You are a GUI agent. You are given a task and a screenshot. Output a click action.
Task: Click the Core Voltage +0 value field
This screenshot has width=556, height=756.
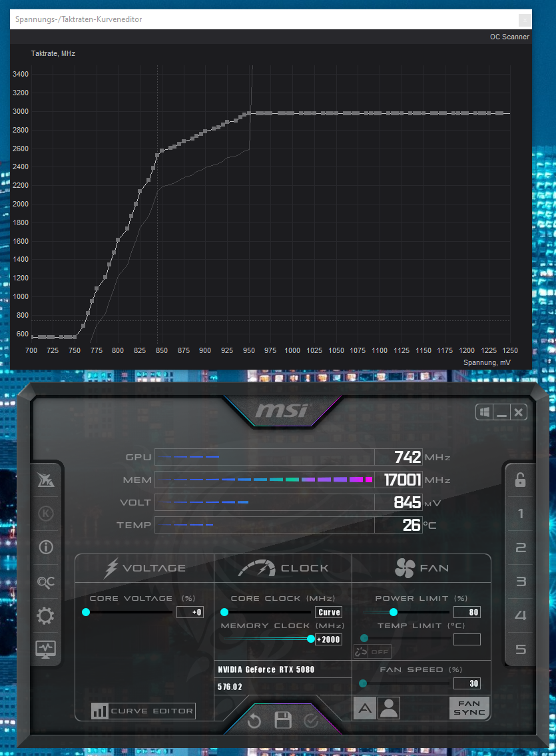coord(190,612)
